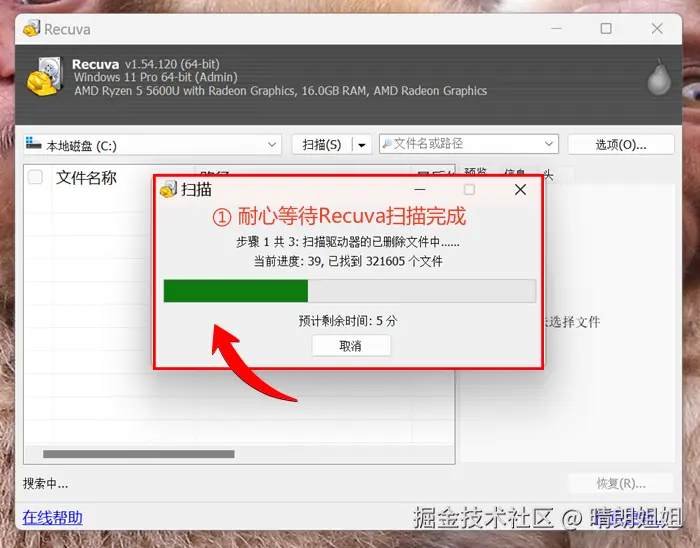Maximize the main Recuva window

(x=606, y=29)
